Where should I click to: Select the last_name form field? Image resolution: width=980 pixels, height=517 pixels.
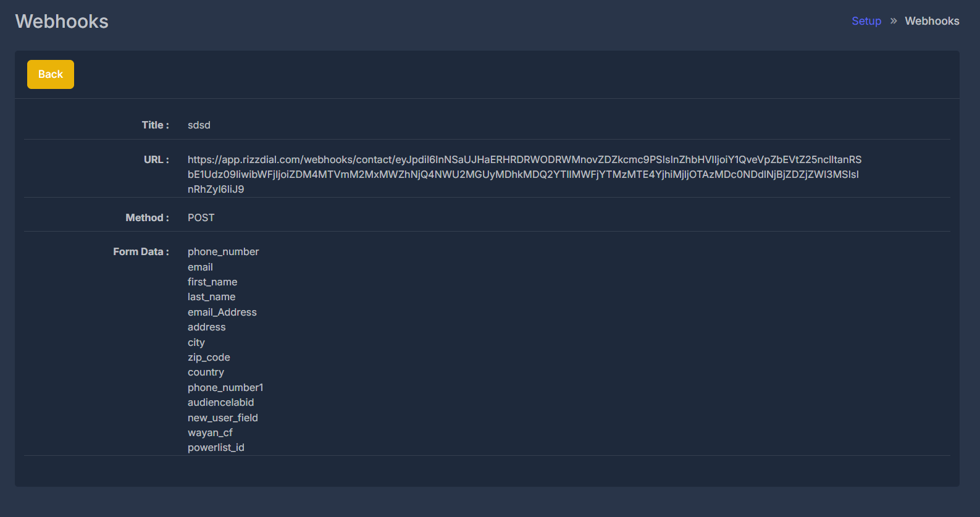point(212,296)
